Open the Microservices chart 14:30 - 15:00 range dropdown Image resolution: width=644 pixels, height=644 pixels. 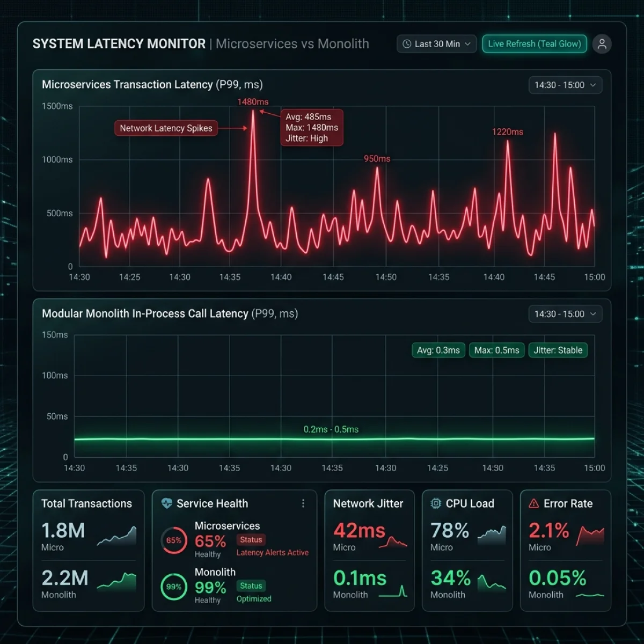[565, 85]
